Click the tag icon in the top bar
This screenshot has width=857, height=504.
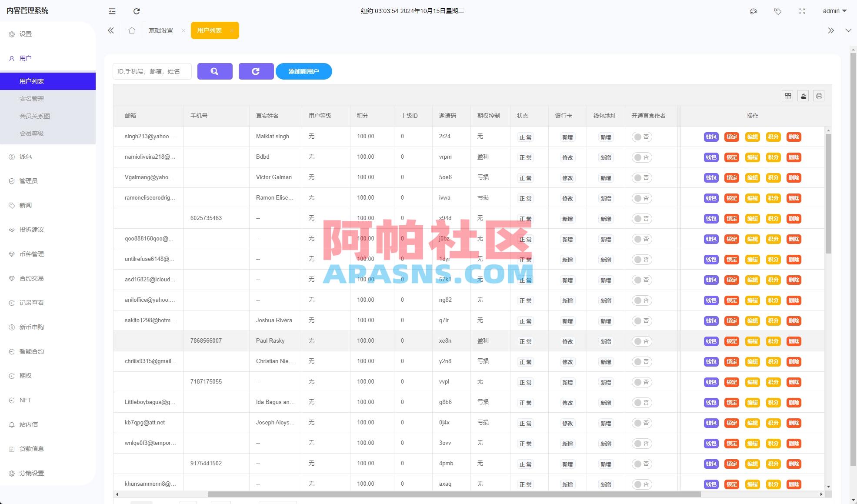tap(778, 11)
